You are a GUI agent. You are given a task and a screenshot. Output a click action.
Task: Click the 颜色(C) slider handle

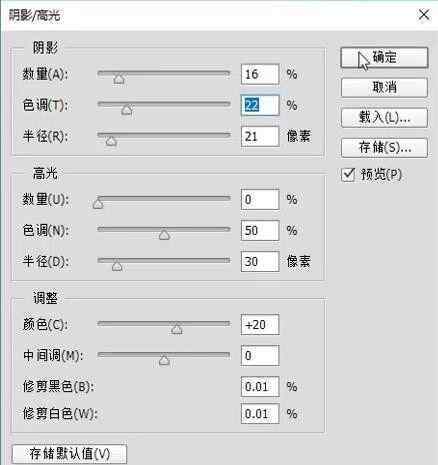[177, 329]
